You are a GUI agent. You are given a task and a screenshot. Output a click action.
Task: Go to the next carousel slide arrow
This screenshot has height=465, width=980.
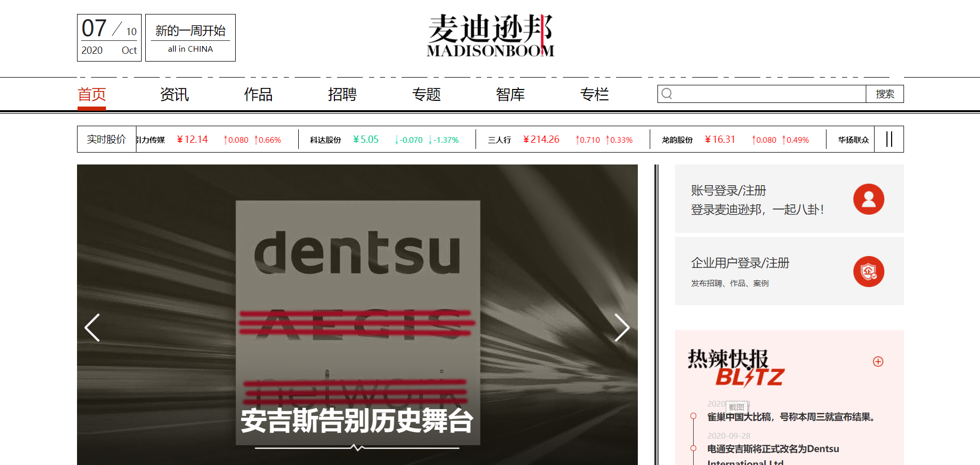[622, 327]
